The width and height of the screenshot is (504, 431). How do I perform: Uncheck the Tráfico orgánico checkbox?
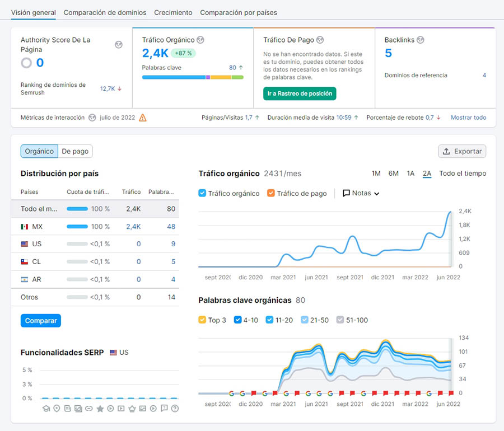203,193
